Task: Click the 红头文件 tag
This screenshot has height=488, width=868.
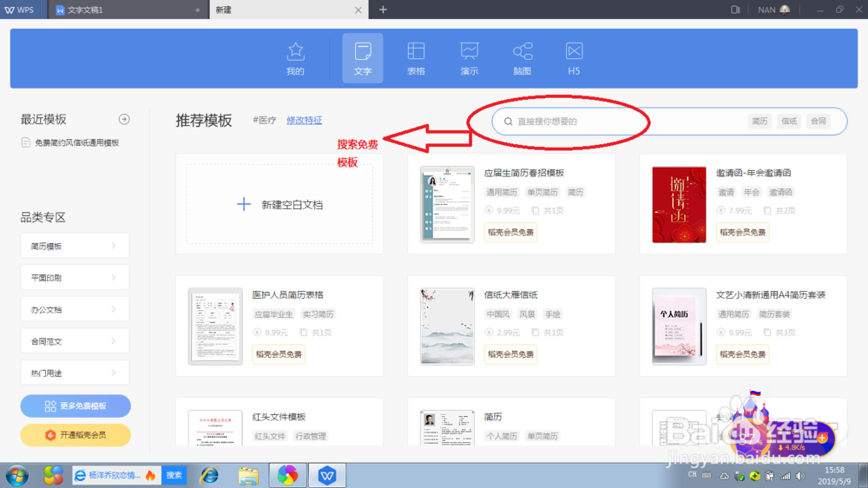Action: (270, 436)
